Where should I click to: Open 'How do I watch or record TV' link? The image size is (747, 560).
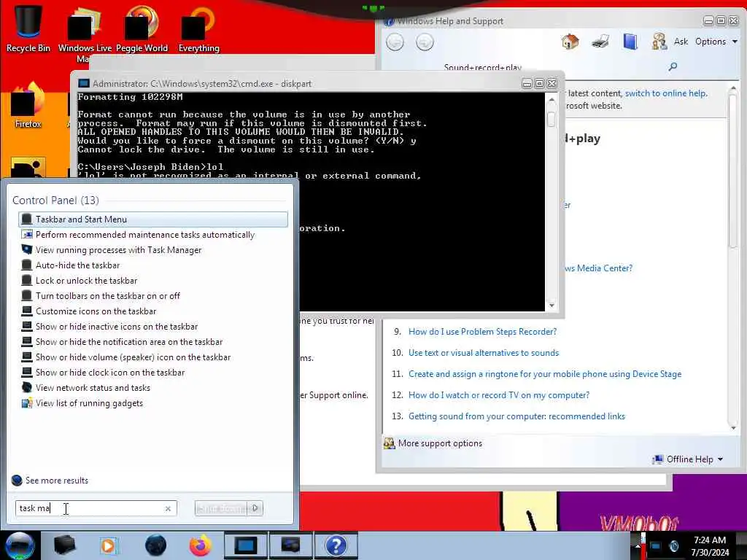498,394
